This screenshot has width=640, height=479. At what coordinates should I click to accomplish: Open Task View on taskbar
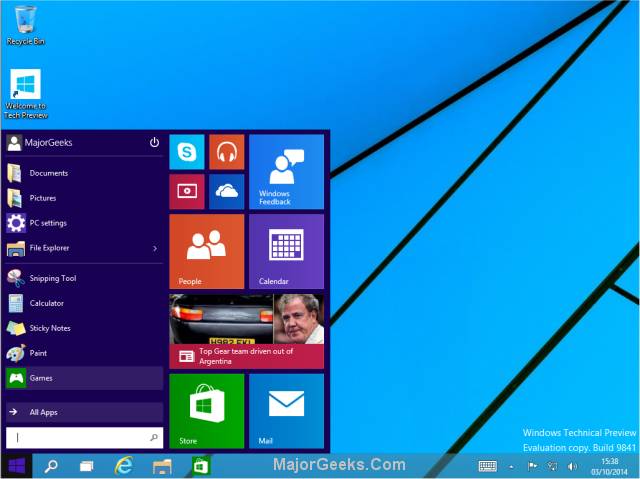click(x=87, y=466)
